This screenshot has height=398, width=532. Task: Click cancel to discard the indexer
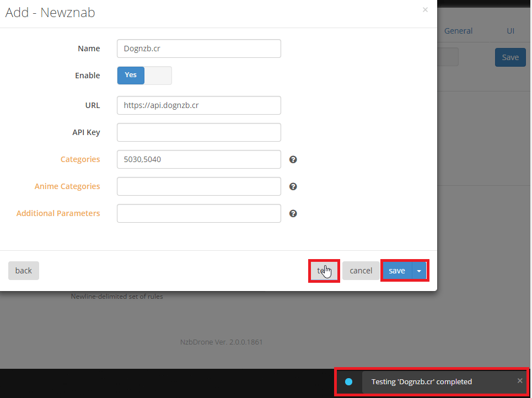click(x=361, y=271)
